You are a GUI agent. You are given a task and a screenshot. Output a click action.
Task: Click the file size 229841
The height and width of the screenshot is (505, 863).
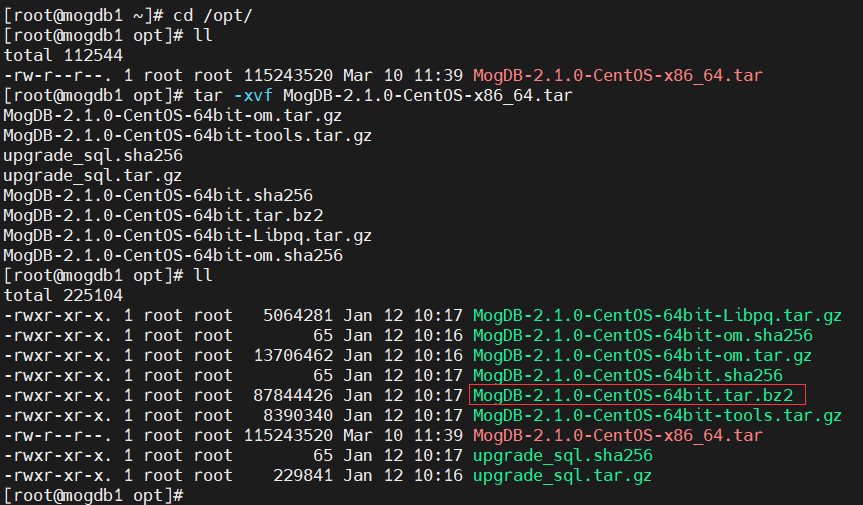(302, 475)
